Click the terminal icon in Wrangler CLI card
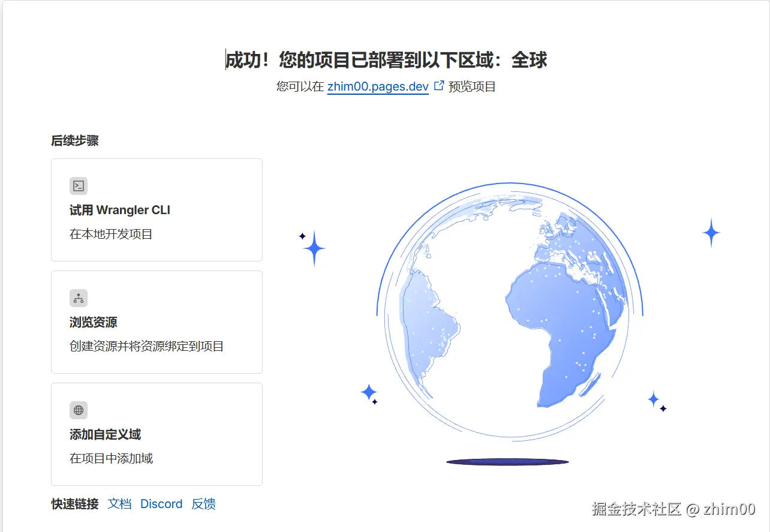This screenshot has height=532, width=770. [79, 186]
